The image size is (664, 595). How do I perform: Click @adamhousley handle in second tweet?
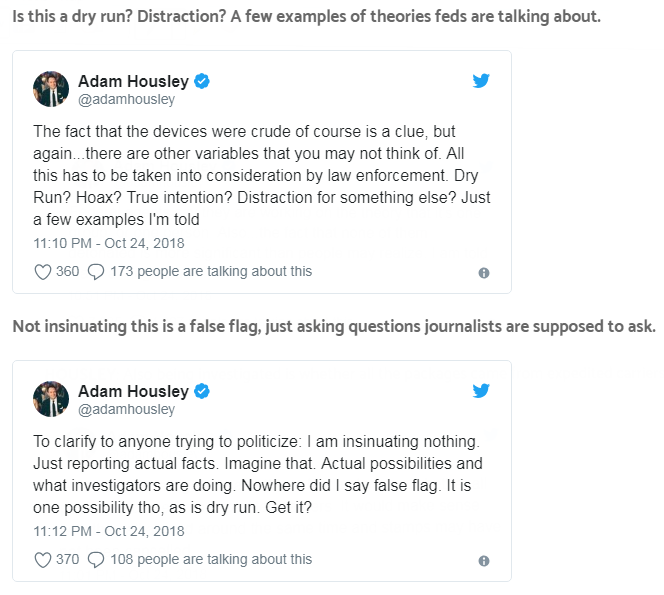(126, 409)
